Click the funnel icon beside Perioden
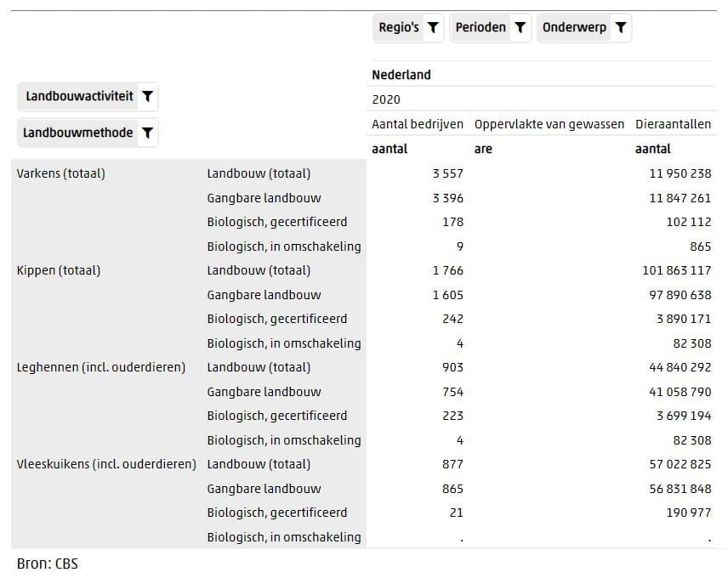The image size is (728, 578). click(x=520, y=28)
